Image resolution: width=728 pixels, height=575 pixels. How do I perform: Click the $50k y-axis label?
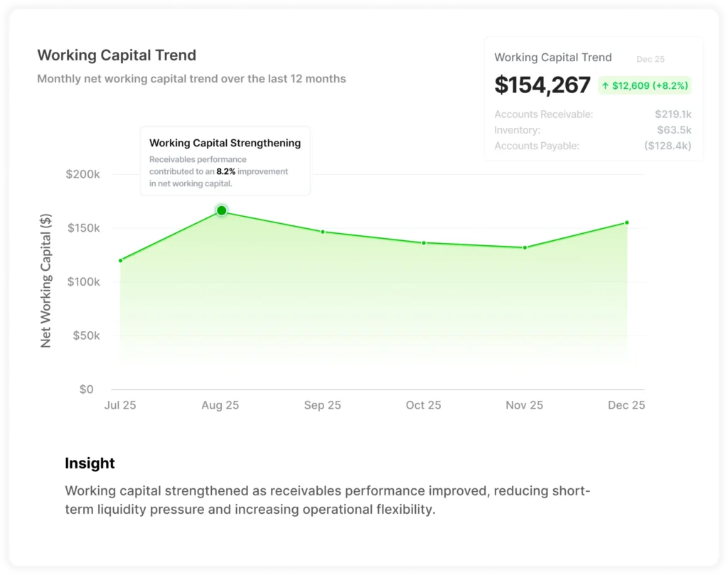coord(86,335)
